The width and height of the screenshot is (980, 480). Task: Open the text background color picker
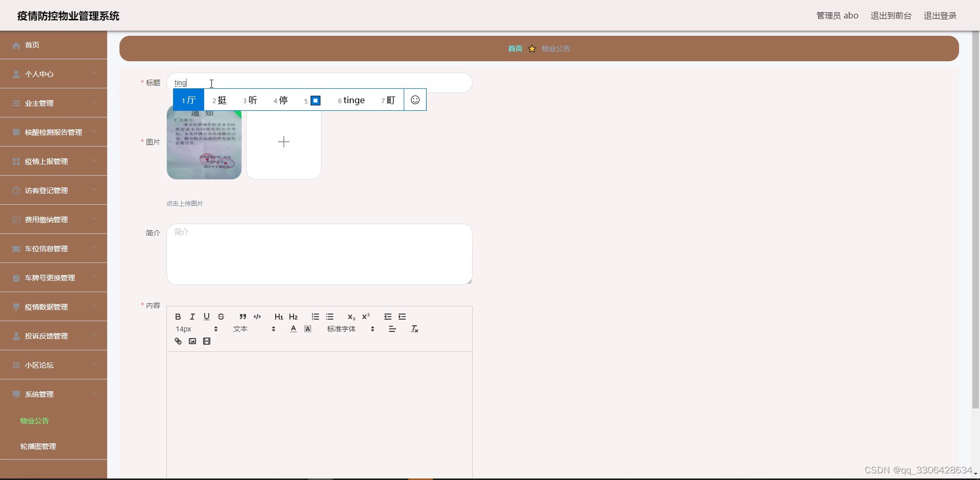pos(308,329)
